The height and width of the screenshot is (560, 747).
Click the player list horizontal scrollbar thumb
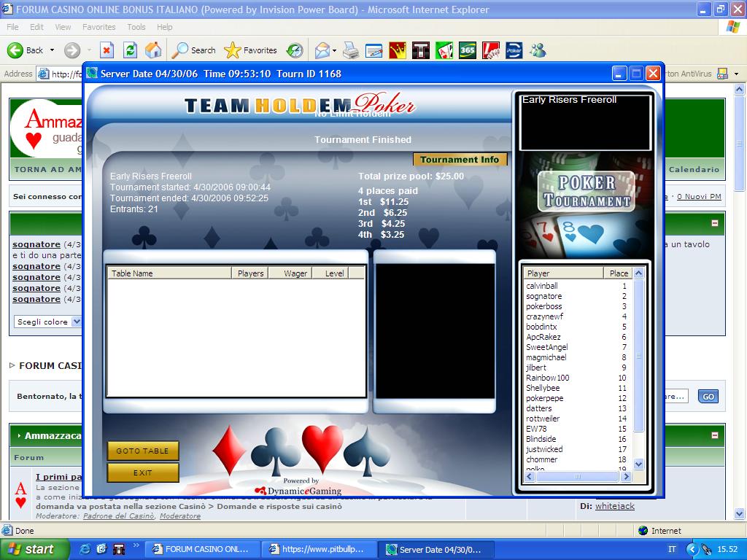578,476
